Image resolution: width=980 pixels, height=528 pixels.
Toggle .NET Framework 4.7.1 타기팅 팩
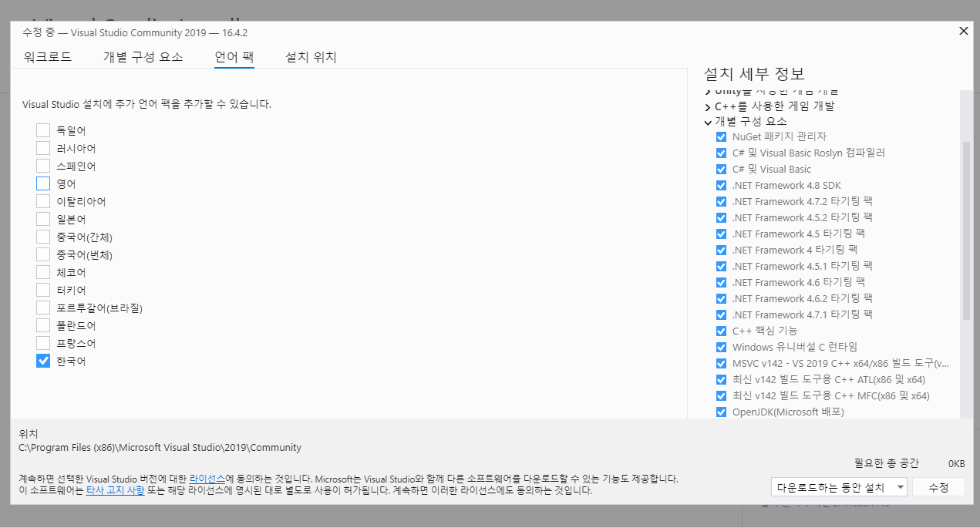[722, 314]
